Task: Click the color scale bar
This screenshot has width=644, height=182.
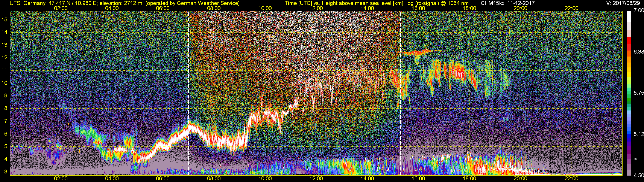Action: click(x=629, y=93)
